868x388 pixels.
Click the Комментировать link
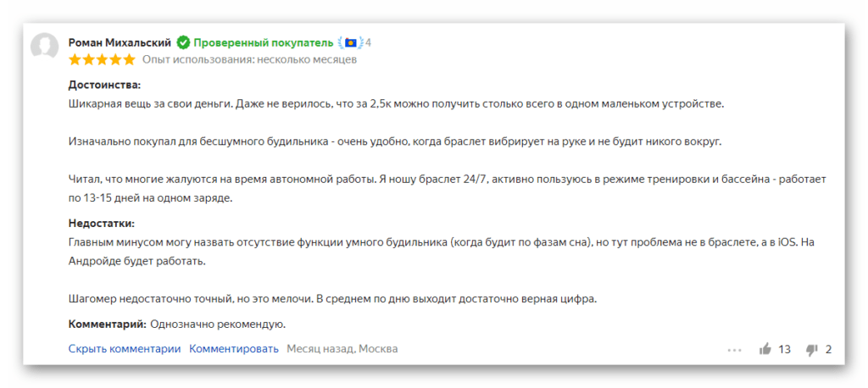(x=234, y=349)
